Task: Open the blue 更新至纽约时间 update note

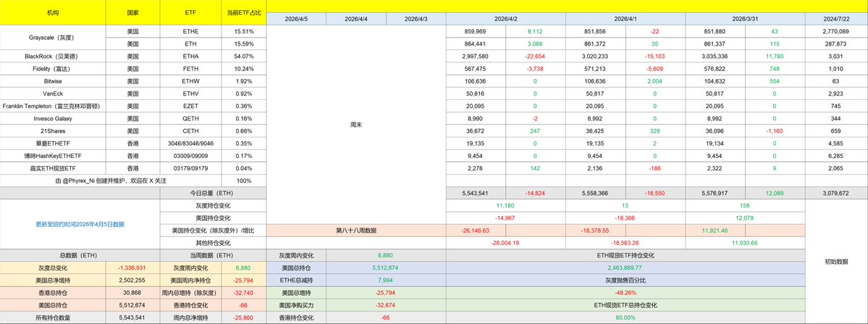Action: click(80, 224)
